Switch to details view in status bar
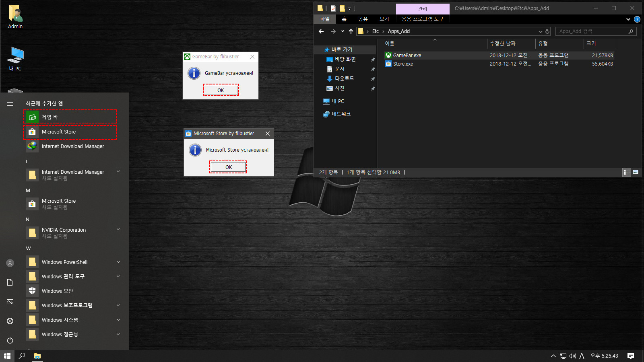Viewport: 644px width, 362px height. 627,172
